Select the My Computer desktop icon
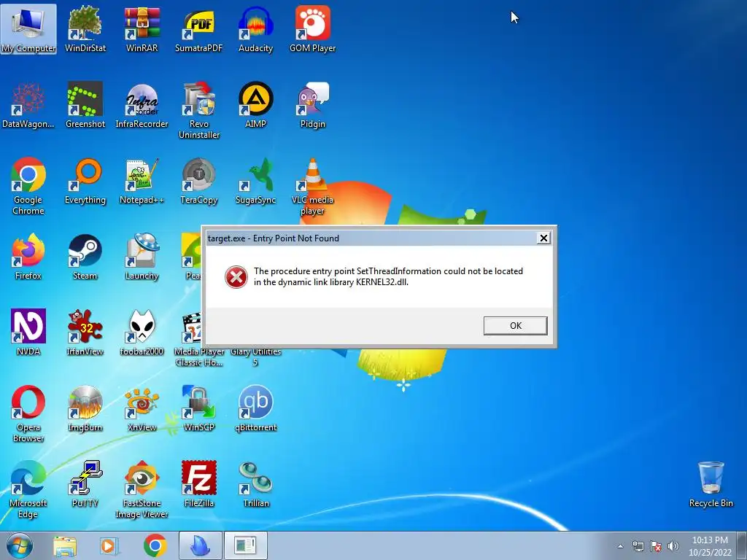This screenshot has height=560, width=747. [x=28, y=29]
